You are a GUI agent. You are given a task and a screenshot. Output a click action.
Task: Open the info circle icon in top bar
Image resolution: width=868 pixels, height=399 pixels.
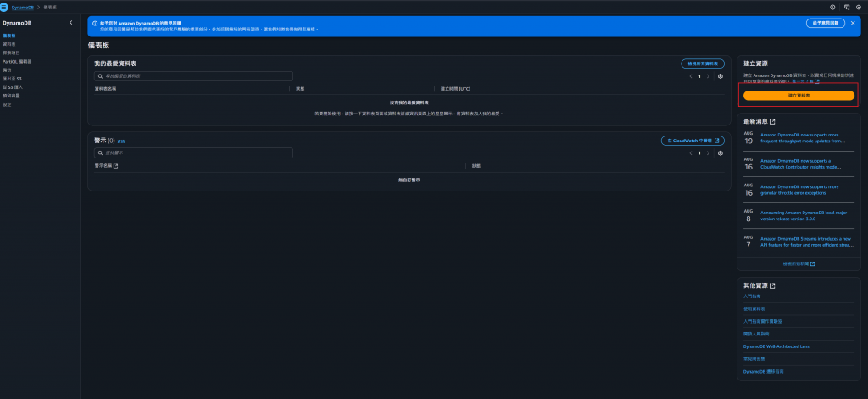(832, 7)
